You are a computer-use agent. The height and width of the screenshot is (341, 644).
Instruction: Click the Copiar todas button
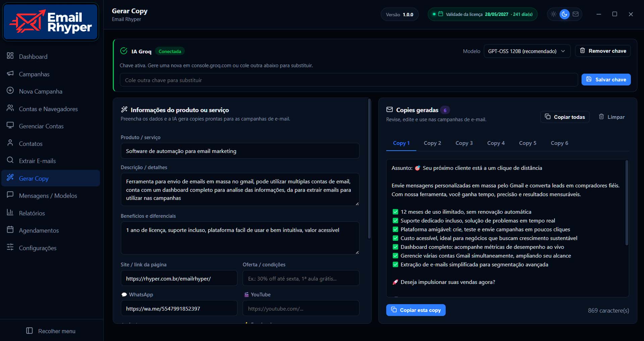[565, 117]
